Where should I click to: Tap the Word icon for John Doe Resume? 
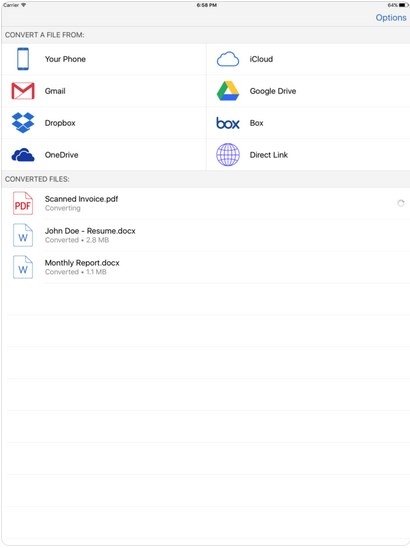click(23, 235)
